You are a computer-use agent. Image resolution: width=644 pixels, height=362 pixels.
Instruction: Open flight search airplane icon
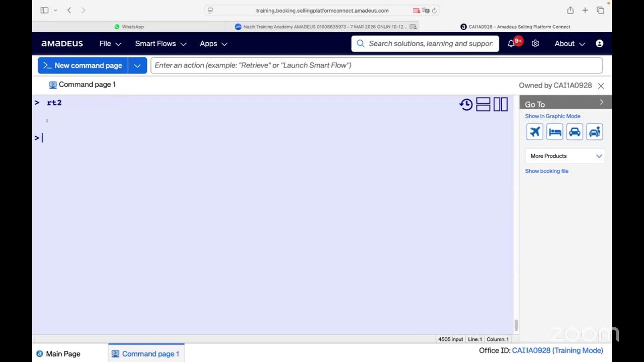click(x=535, y=132)
